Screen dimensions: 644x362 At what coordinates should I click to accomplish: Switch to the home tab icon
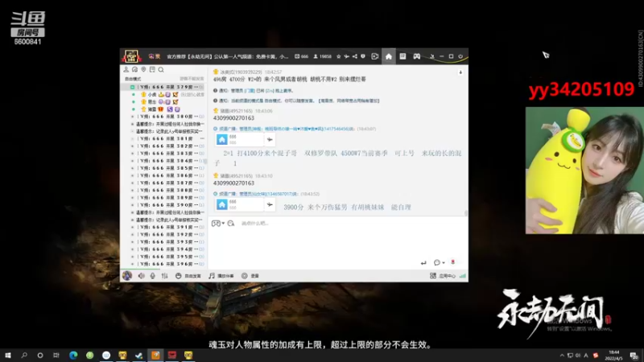[389, 56]
